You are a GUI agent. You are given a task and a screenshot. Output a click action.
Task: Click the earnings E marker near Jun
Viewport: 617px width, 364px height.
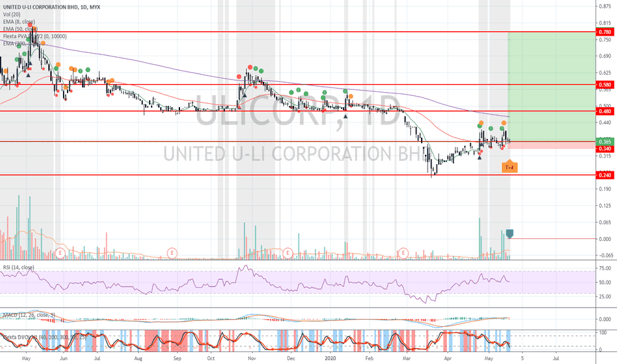pos(60,253)
